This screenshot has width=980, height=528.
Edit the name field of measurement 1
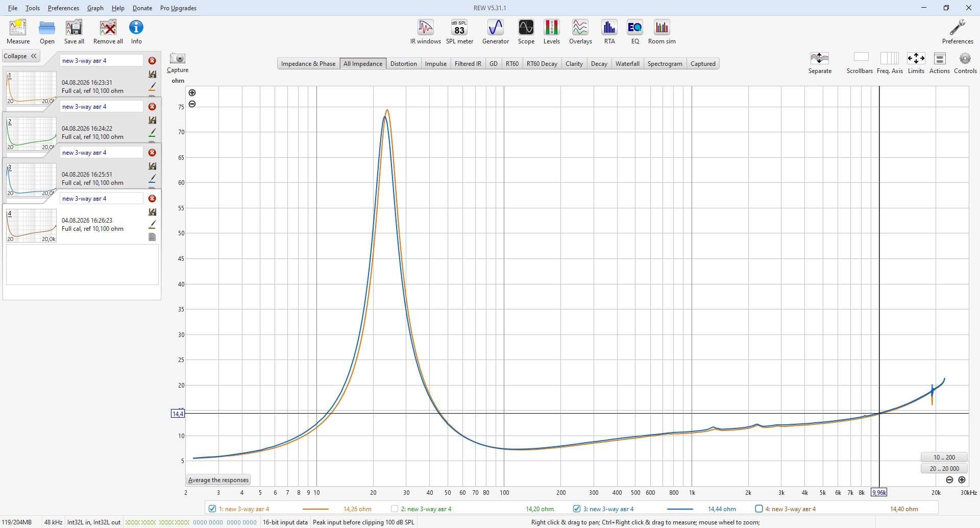[x=102, y=61]
